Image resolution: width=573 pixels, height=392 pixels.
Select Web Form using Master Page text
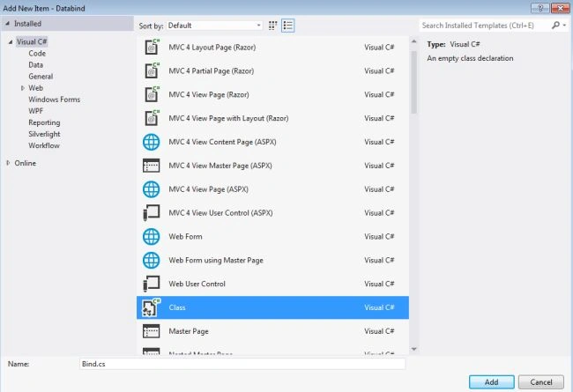click(x=216, y=260)
